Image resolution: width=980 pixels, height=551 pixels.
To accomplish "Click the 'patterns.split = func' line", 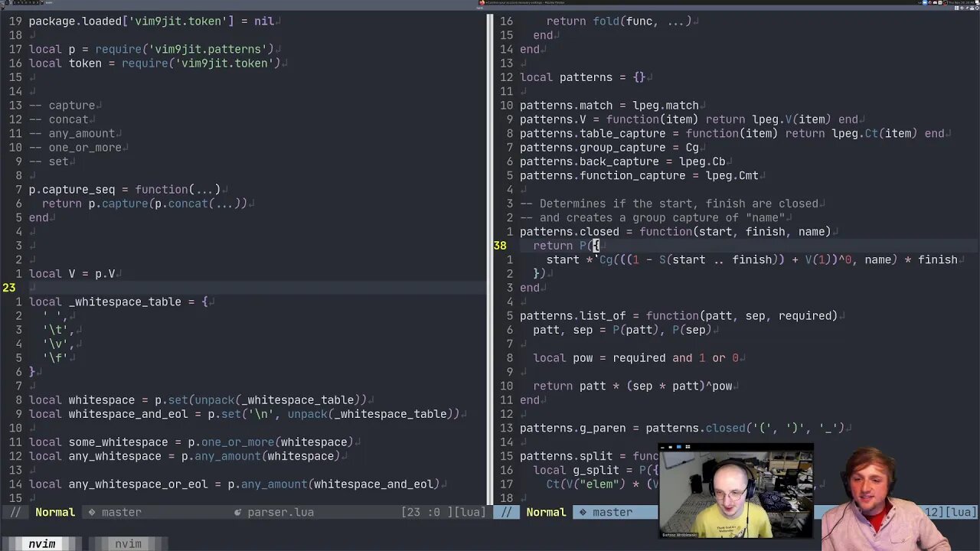I will click(x=589, y=456).
